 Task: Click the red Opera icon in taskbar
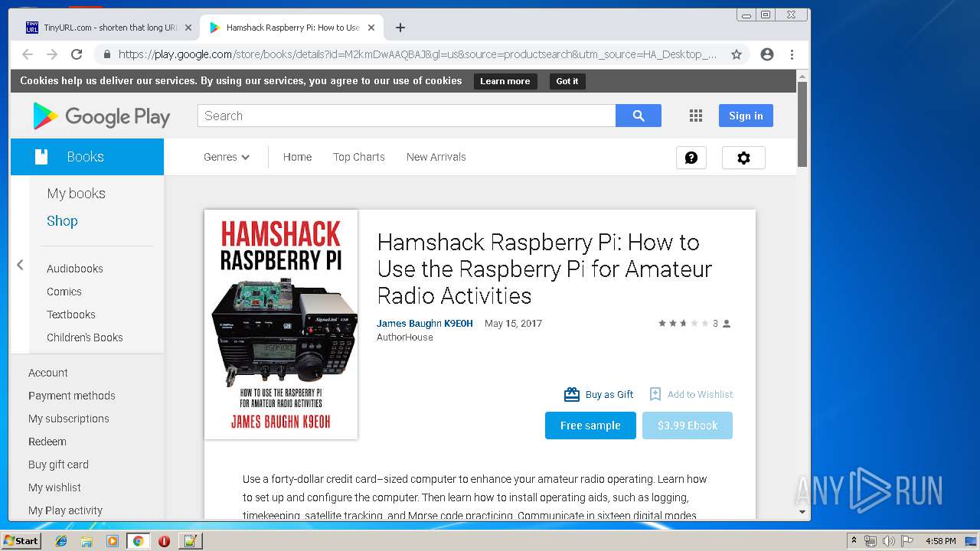coord(164,541)
